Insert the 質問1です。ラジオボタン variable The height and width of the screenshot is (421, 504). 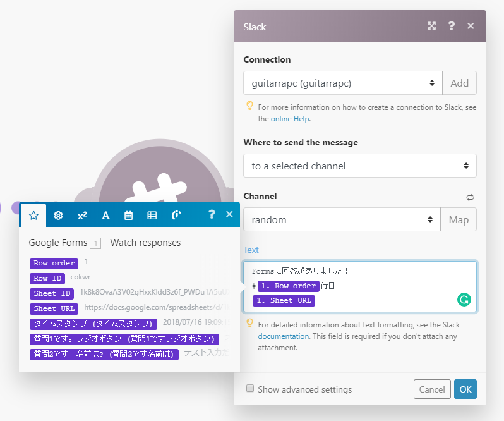tap(124, 339)
